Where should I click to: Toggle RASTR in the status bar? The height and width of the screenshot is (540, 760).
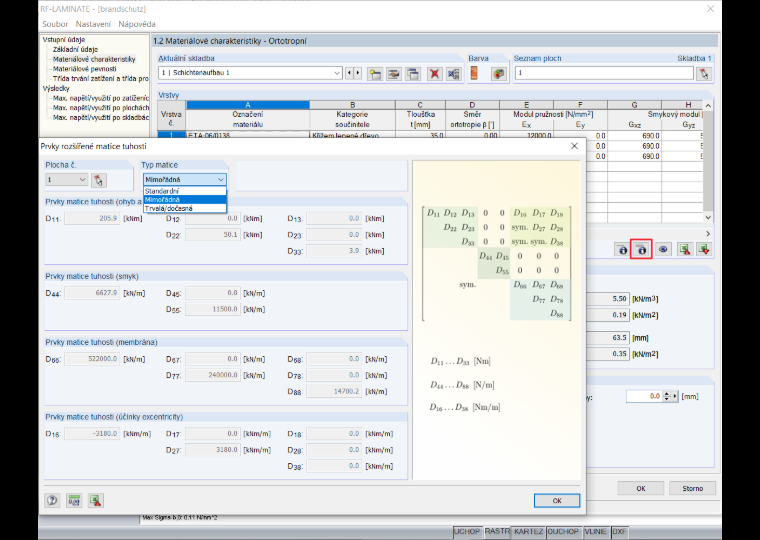pyautogui.click(x=497, y=531)
